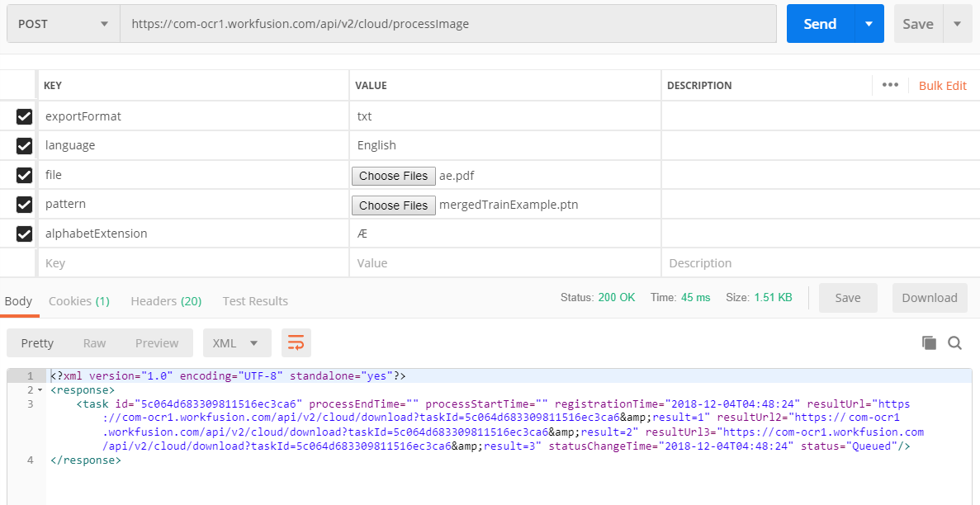Image resolution: width=980 pixels, height=505 pixels.
Task: Click line 1 XML declaration in response
Action: click(x=228, y=376)
